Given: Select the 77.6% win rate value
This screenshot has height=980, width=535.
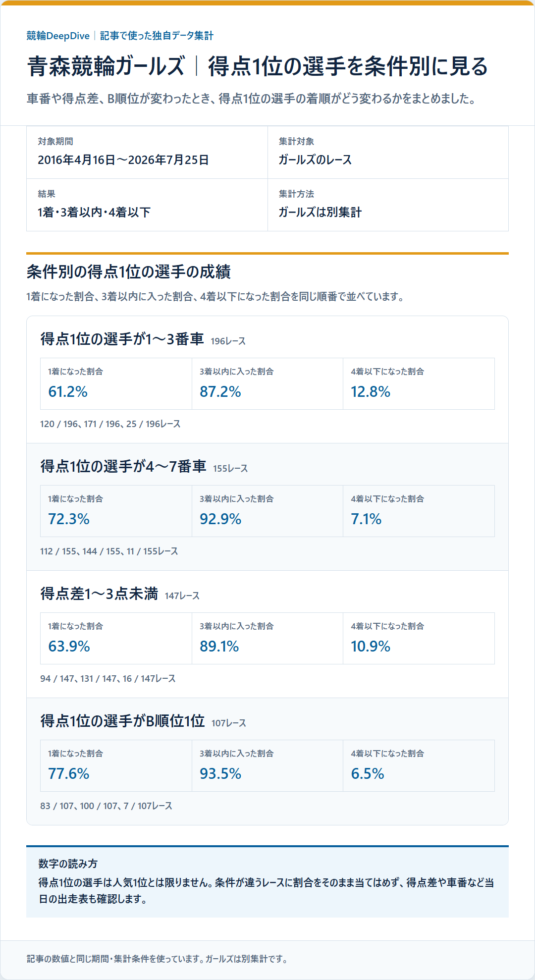Looking at the screenshot, I should (69, 774).
